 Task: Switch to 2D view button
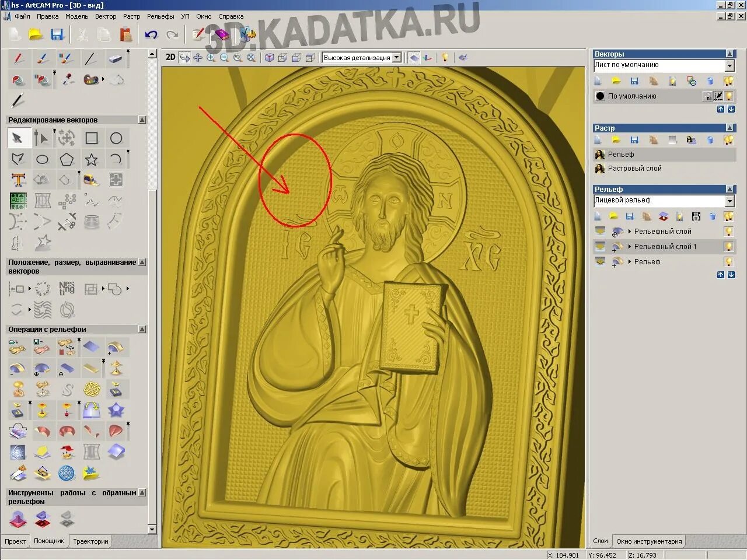pos(170,57)
